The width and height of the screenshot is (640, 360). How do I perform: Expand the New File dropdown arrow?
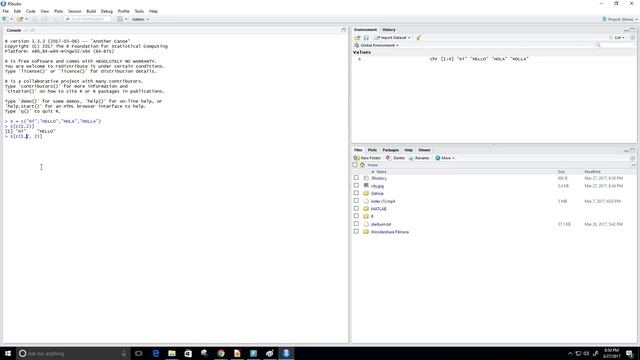(x=11, y=19)
